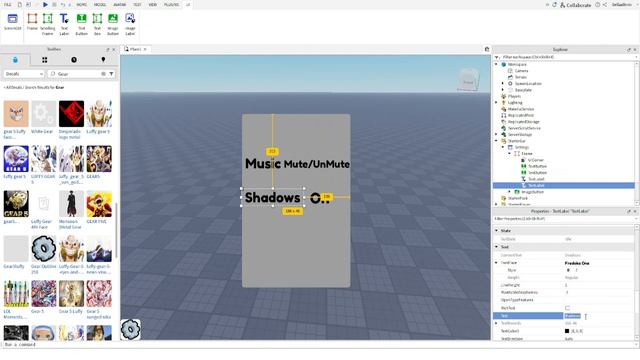Open the Toolbox Recent clock tab
This screenshot has width=640, height=360.
pyautogui.click(x=74, y=60)
